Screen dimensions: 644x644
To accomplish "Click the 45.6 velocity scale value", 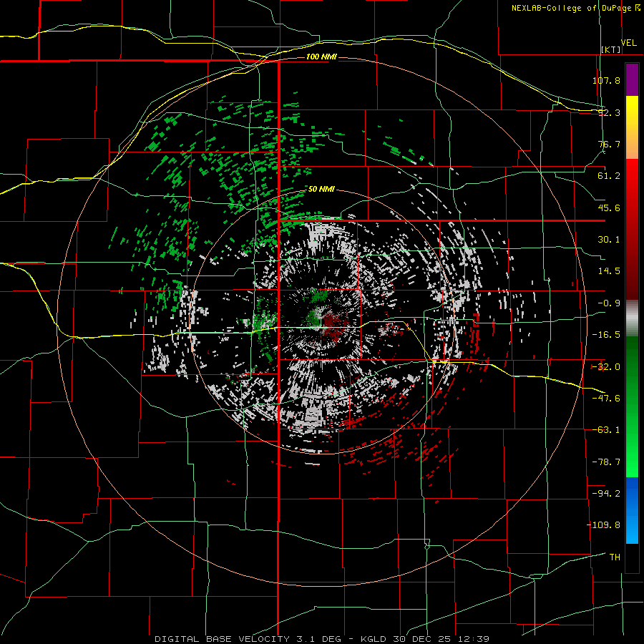I will [x=609, y=208].
